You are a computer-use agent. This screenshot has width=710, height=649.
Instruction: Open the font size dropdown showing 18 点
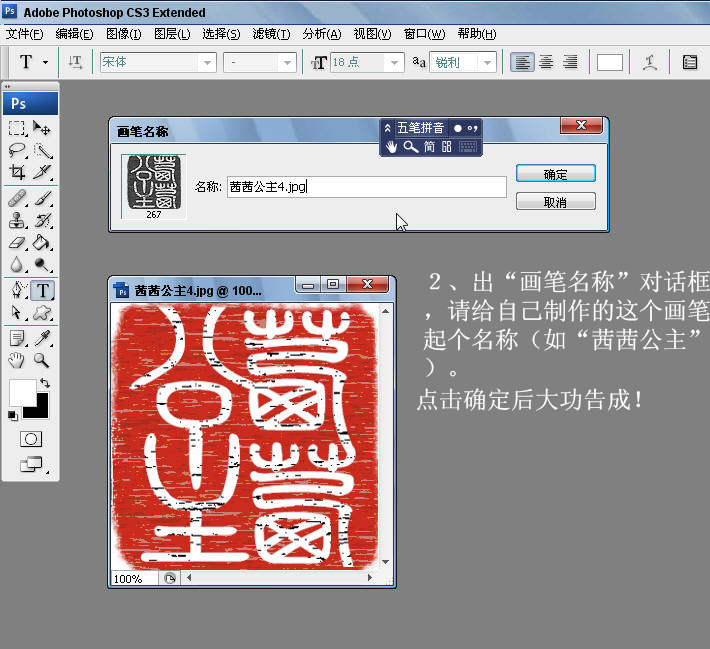[x=394, y=62]
